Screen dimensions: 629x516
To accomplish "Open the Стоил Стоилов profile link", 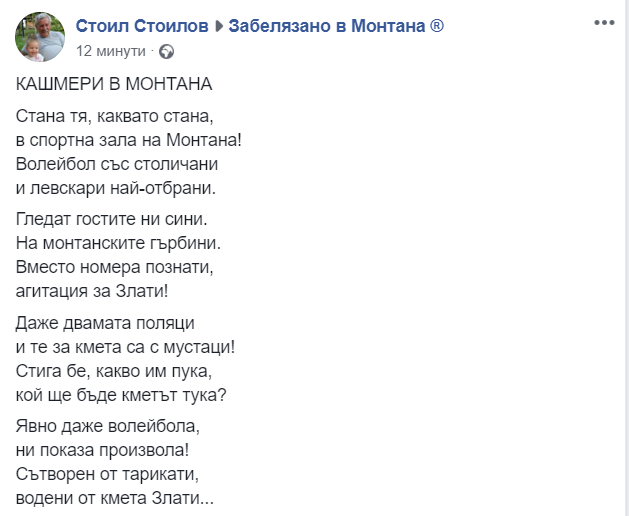I will click(142, 26).
